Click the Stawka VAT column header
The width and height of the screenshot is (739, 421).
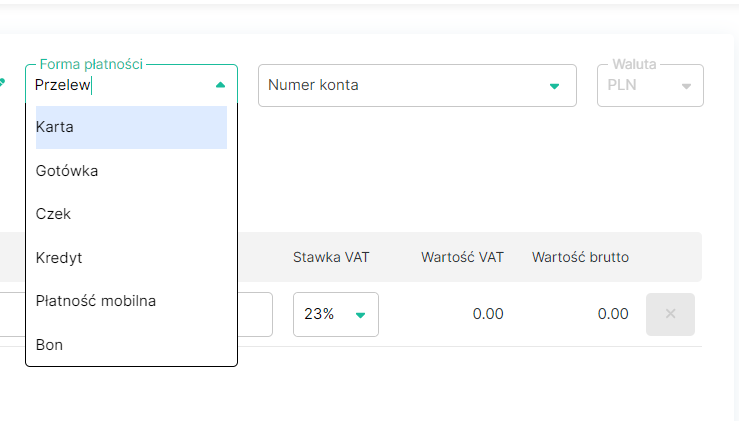point(331,257)
